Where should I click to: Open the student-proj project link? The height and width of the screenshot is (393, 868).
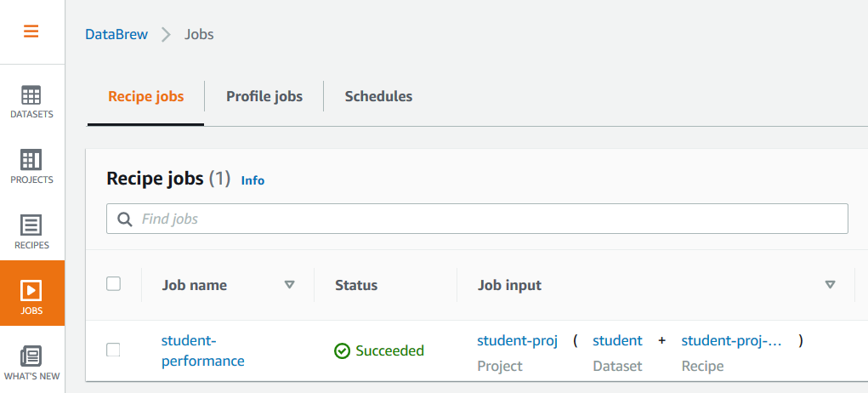[517, 341]
